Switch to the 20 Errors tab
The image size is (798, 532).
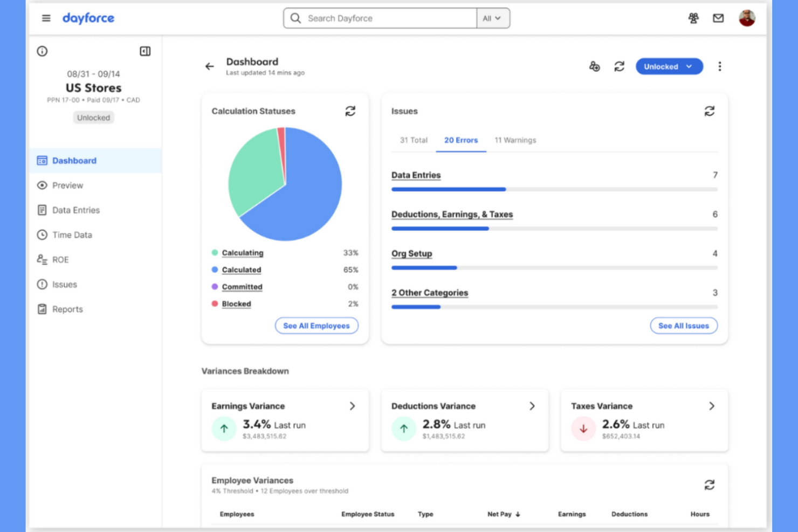pos(461,140)
